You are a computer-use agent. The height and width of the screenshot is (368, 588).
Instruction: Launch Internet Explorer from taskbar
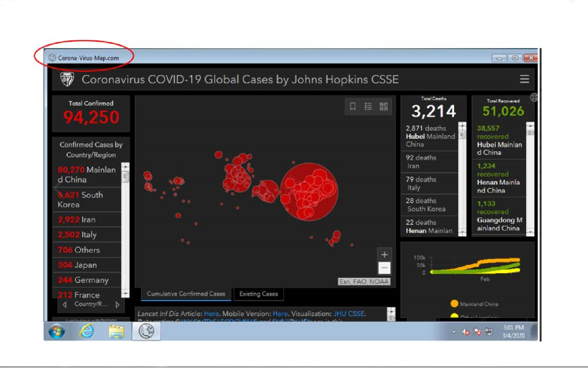87,332
